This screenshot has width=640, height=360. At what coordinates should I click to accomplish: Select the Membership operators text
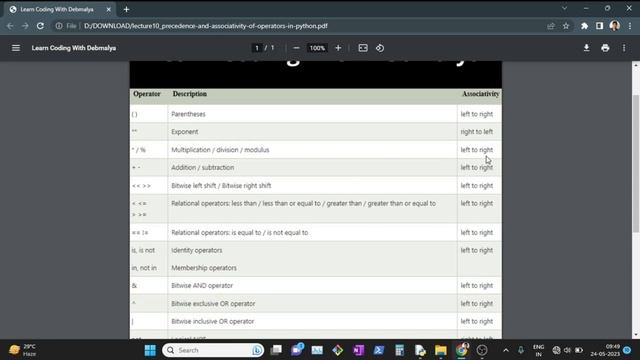tap(204, 268)
